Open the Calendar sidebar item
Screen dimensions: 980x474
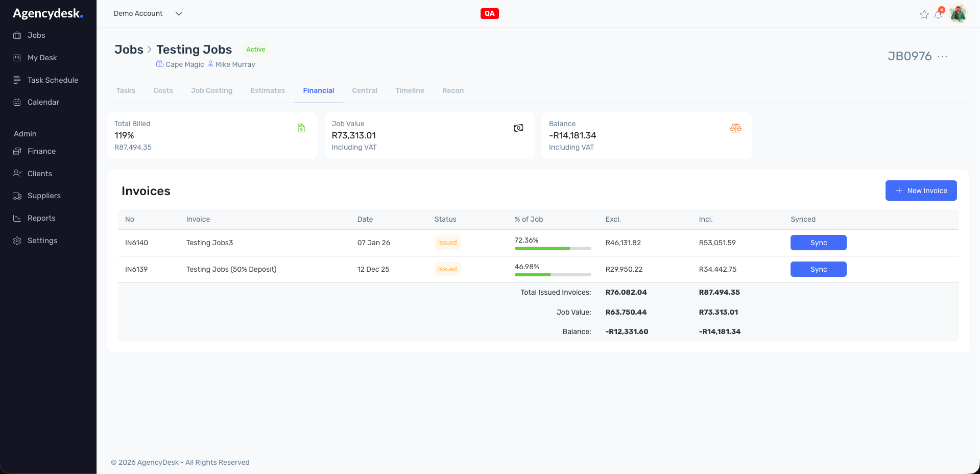click(x=43, y=102)
